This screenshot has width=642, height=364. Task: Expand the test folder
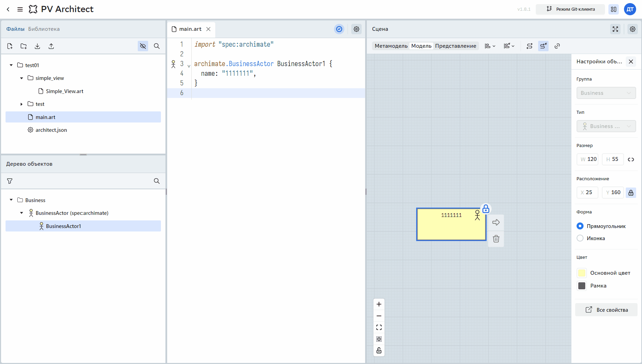[x=21, y=104]
